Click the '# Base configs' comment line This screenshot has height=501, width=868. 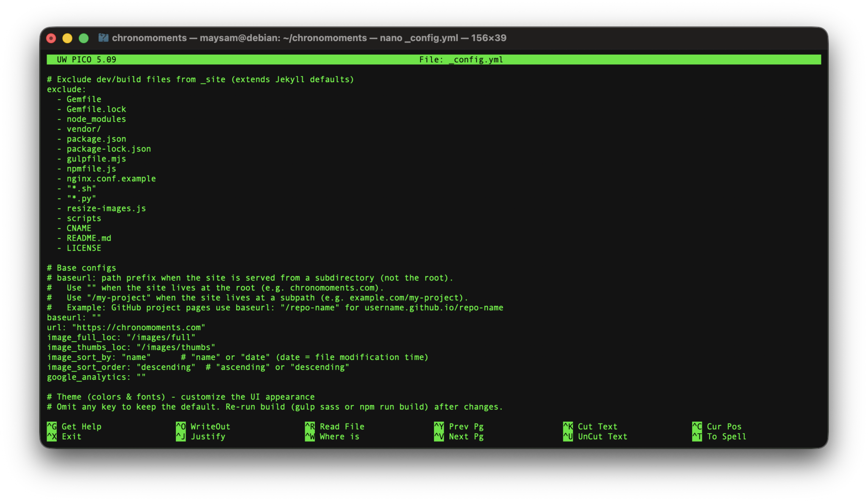tap(81, 268)
